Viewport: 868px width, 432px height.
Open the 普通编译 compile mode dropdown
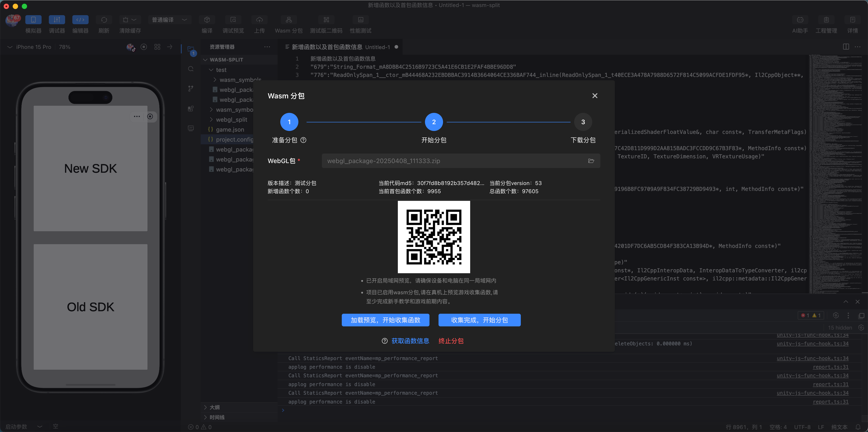170,19
